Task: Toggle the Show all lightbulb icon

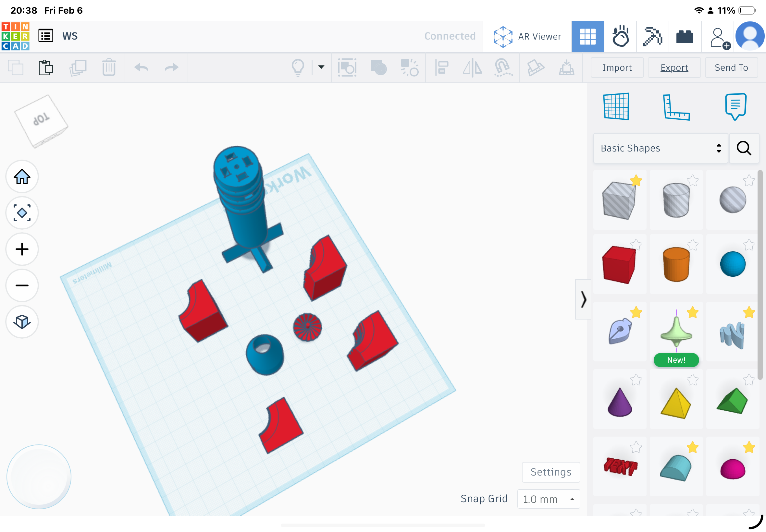Action: 298,68
